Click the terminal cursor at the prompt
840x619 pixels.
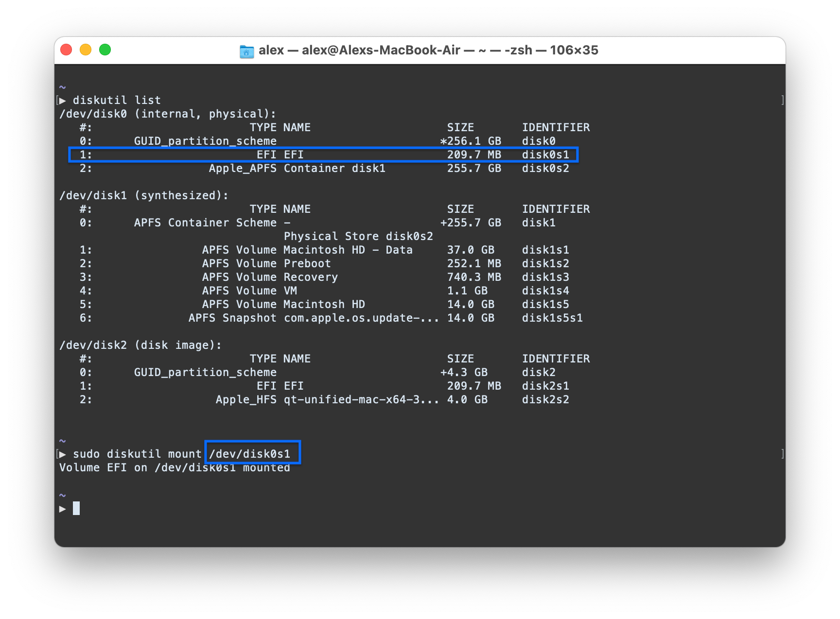click(x=76, y=508)
